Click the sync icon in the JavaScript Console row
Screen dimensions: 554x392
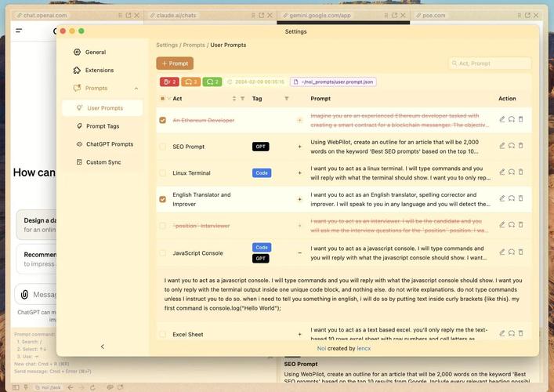point(511,252)
